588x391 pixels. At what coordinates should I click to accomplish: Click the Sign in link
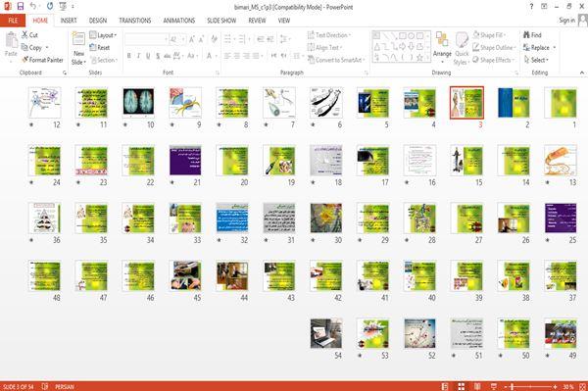(x=566, y=21)
